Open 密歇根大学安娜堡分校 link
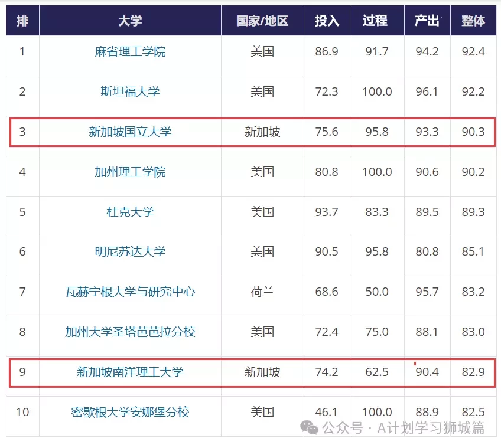Image resolution: width=501 pixels, height=448 pixels. pos(130,412)
